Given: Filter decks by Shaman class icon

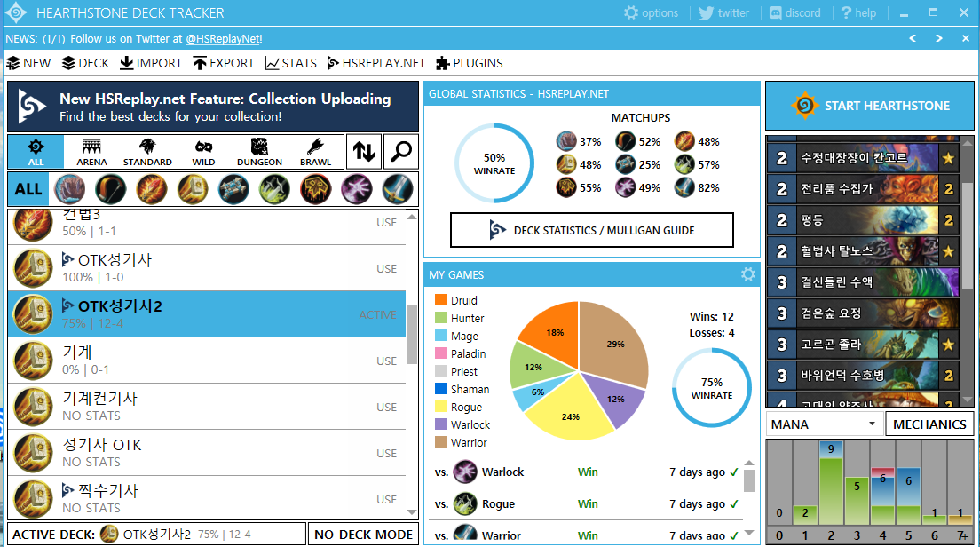Looking at the screenshot, I should click(316, 189).
